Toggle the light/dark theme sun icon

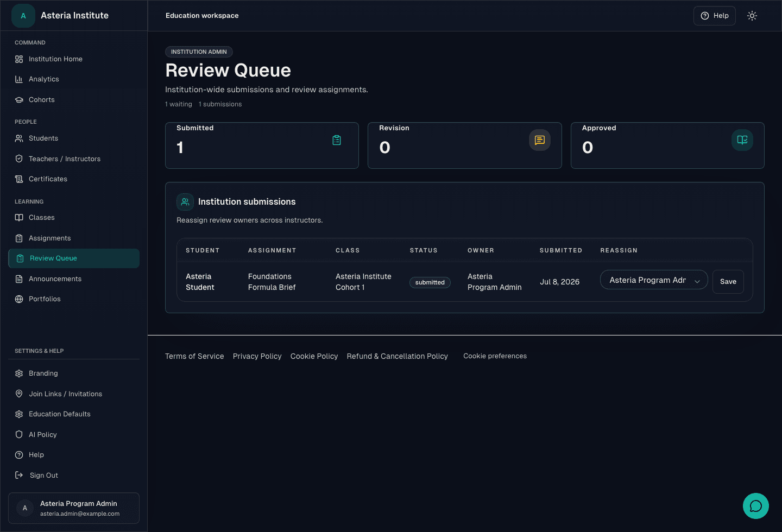pos(752,16)
